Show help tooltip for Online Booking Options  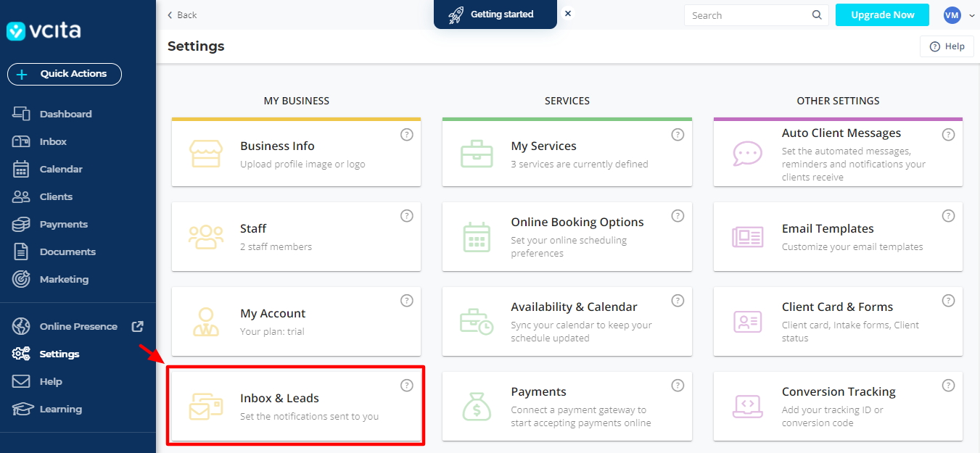[x=678, y=216]
